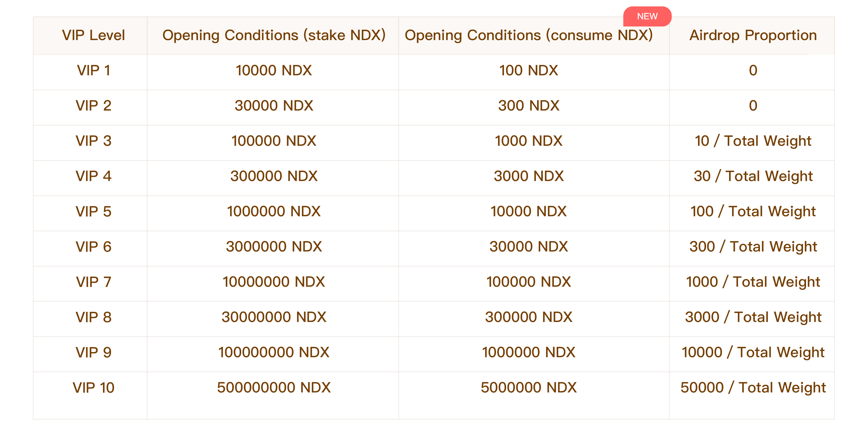
Task: Click the 3000 NDX consume value for VIP 4
Action: [528, 176]
